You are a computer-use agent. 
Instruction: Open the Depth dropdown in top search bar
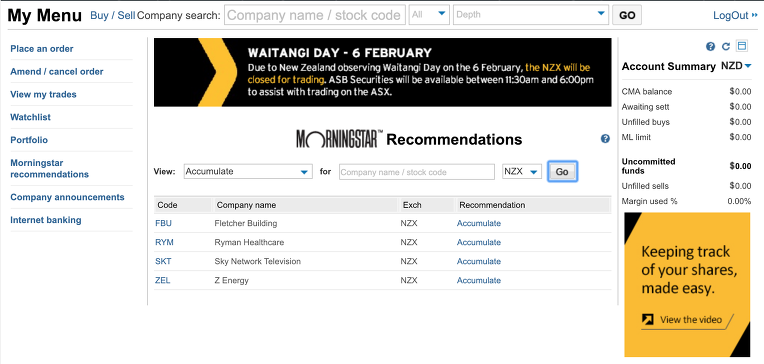(531, 15)
